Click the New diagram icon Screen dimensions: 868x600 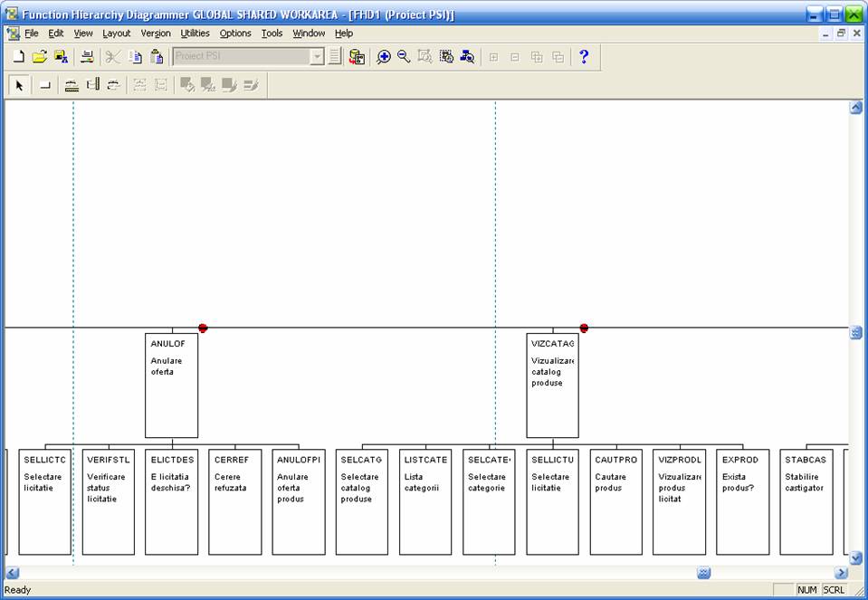coord(18,57)
